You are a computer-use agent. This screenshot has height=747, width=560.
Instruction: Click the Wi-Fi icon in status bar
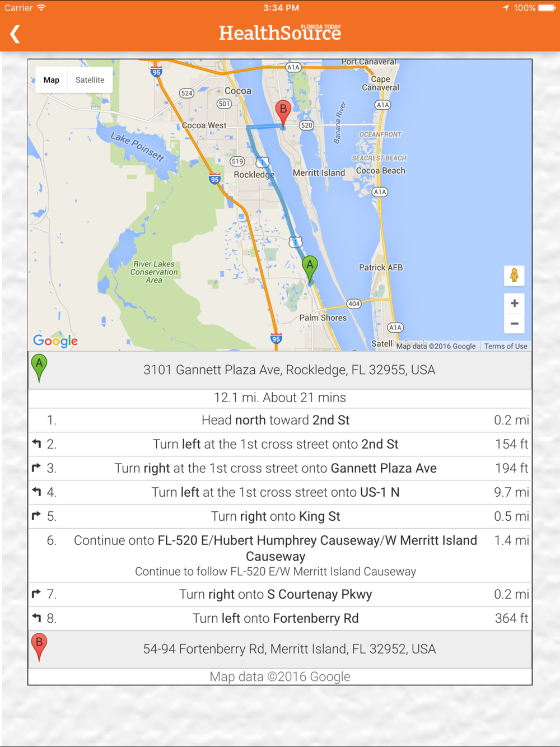(41, 8)
